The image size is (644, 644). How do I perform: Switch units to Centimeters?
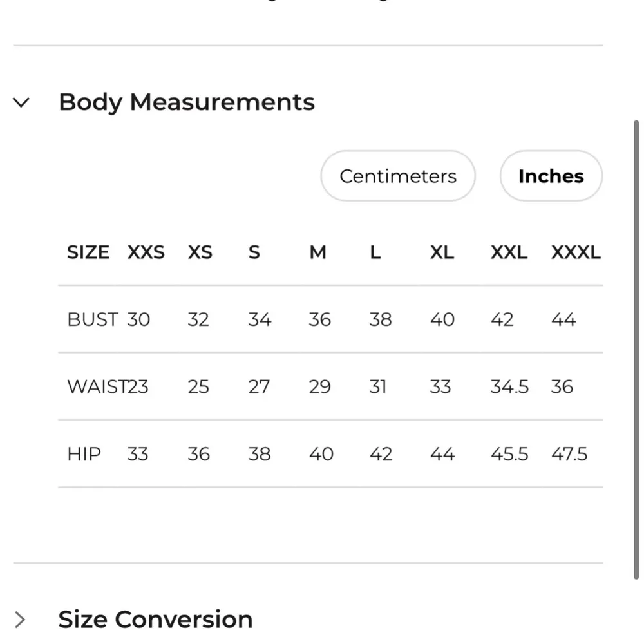pos(397,176)
